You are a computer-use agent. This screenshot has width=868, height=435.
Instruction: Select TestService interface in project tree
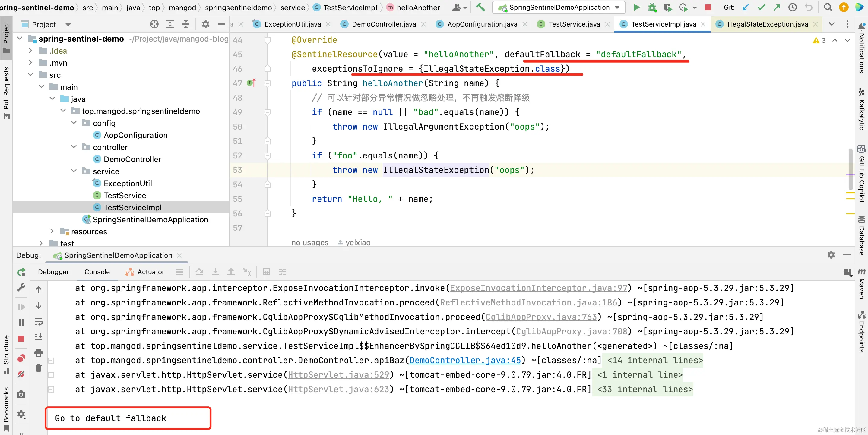coord(125,195)
